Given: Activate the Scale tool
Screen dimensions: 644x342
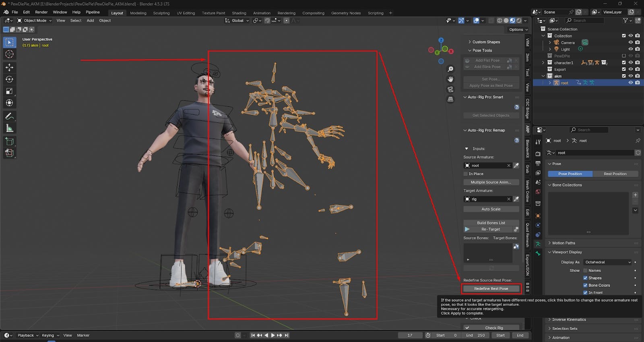Looking at the screenshot, I should tap(10, 91).
